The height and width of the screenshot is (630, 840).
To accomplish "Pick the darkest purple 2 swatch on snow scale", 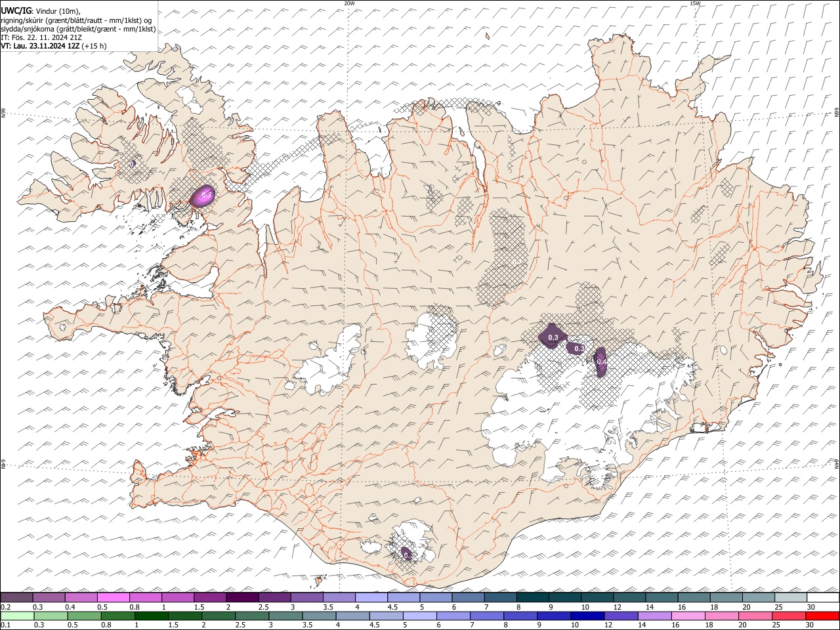I will [242, 597].
